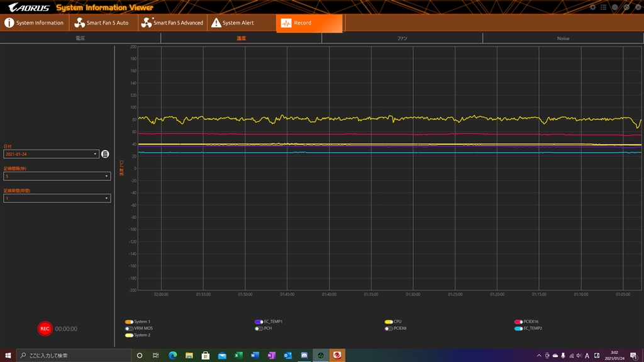
Task: Toggle the PCH temperature line
Action: (258, 328)
